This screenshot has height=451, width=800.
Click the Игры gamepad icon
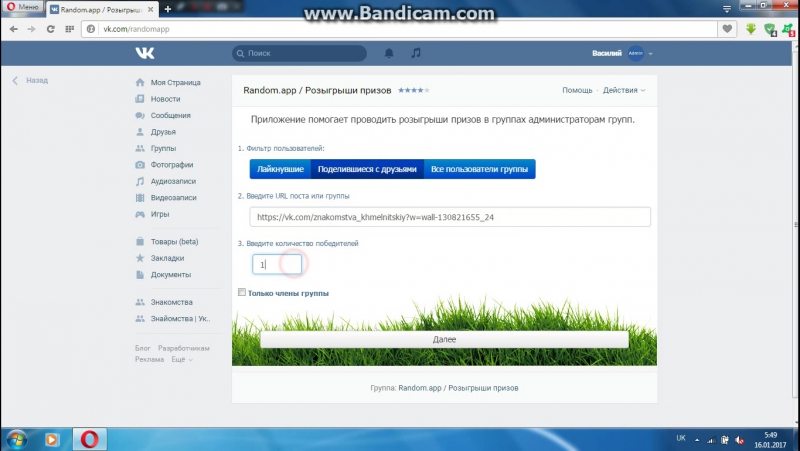click(x=140, y=214)
